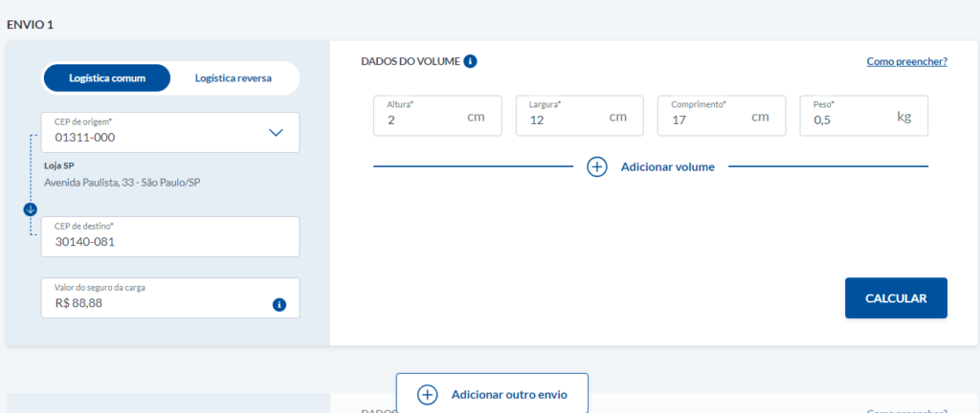Click the plus icon for Adicionar volume
The width and height of the screenshot is (980, 413).
point(597,166)
